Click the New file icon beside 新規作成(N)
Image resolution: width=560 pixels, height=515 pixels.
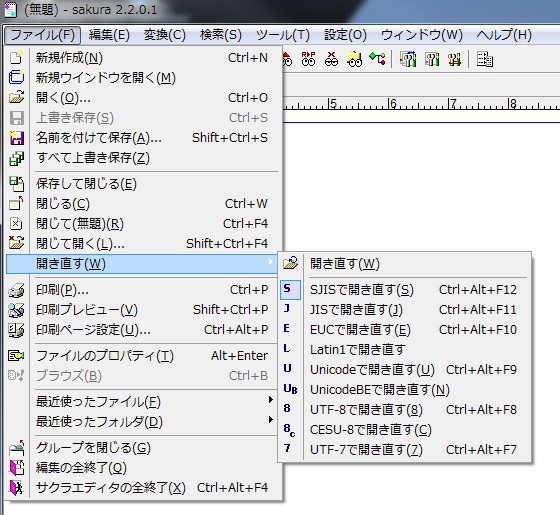point(16,58)
